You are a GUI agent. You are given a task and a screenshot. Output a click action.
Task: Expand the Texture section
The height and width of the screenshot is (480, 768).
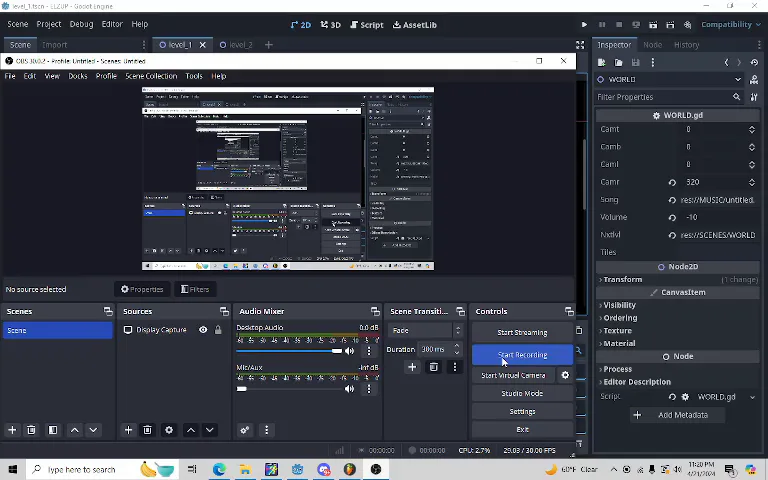(x=615, y=331)
